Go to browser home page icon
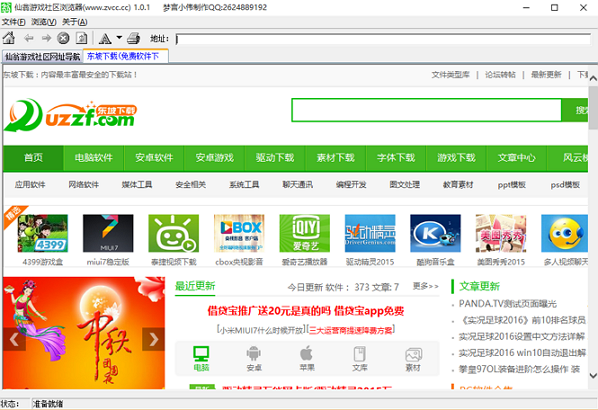This screenshot has height=410, width=598. click(x=9, y=38)
